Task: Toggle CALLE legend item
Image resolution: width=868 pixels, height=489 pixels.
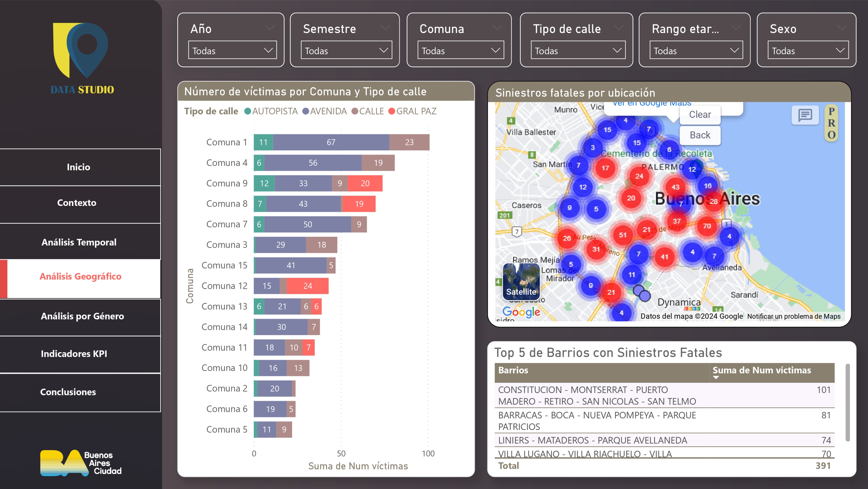Action: point(368,111)
